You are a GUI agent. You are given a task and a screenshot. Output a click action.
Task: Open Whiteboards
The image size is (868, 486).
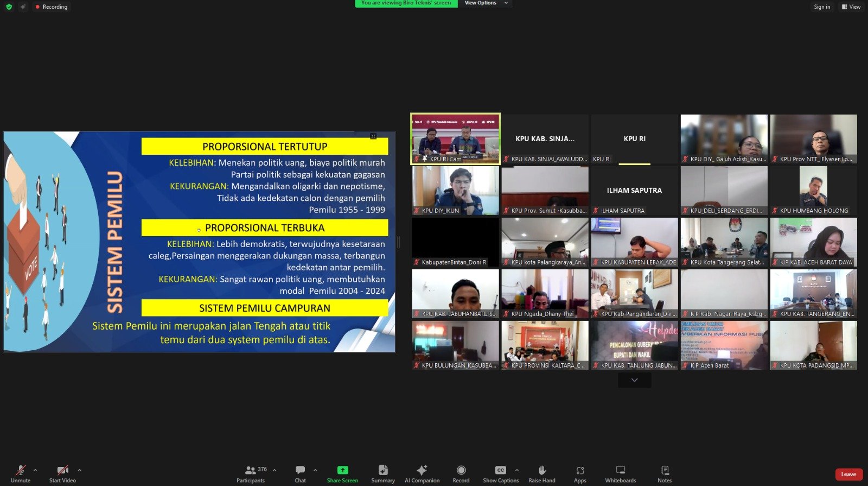tap(620, 473)
